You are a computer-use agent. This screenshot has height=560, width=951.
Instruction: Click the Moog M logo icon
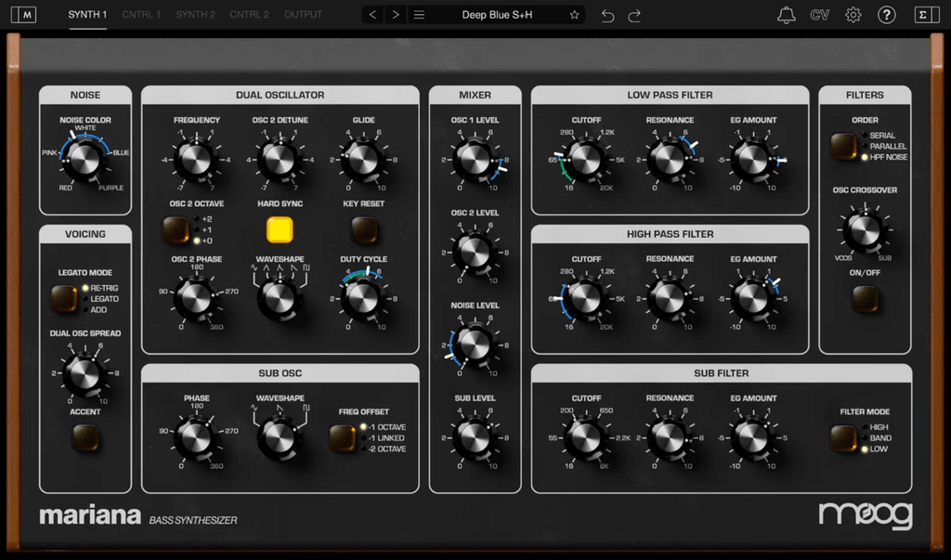23,15
